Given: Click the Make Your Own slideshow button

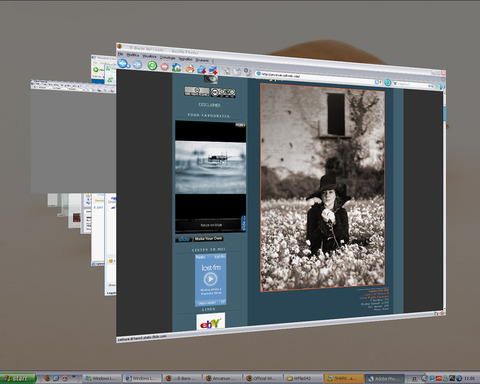Looking at the screenshot, I should tap(209, 239).
